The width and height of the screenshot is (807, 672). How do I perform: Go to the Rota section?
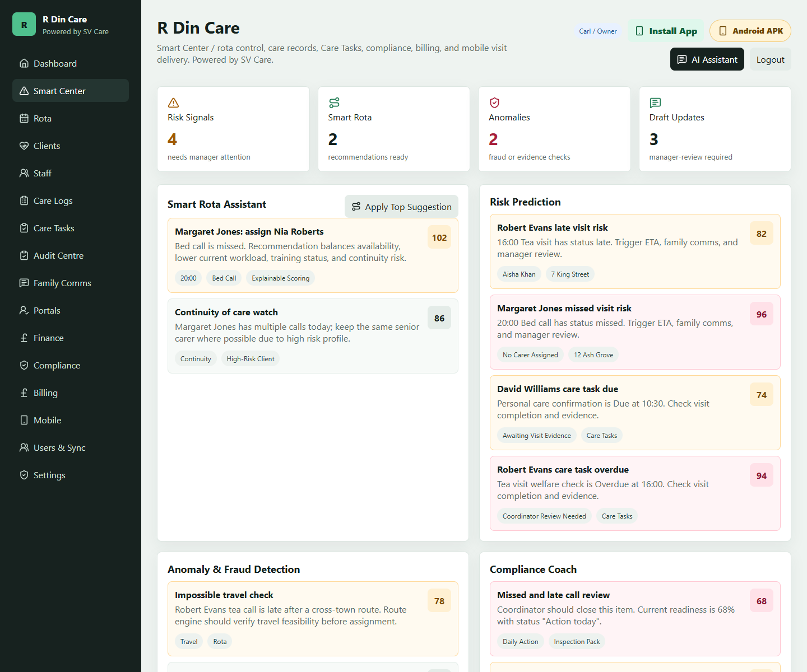[71, 118]
